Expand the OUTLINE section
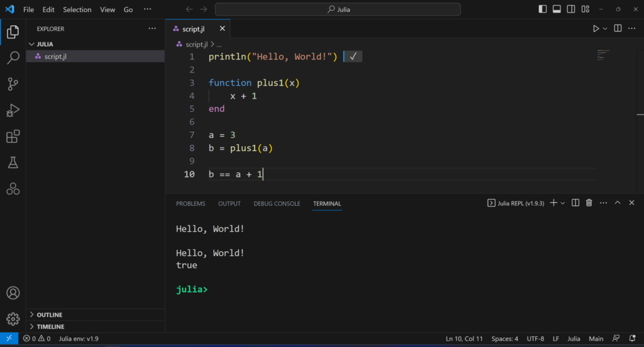The width and height of the screenshot is (644, 347). [x=96, y=314]
